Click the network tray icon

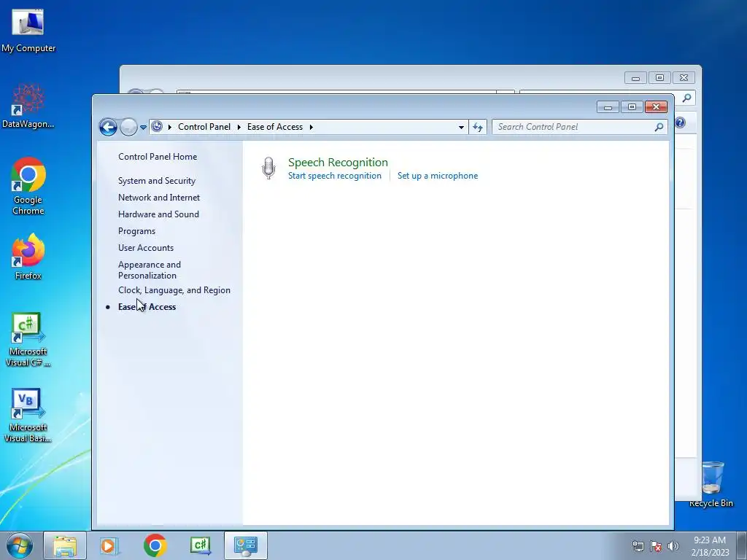[x=638, y=546]
